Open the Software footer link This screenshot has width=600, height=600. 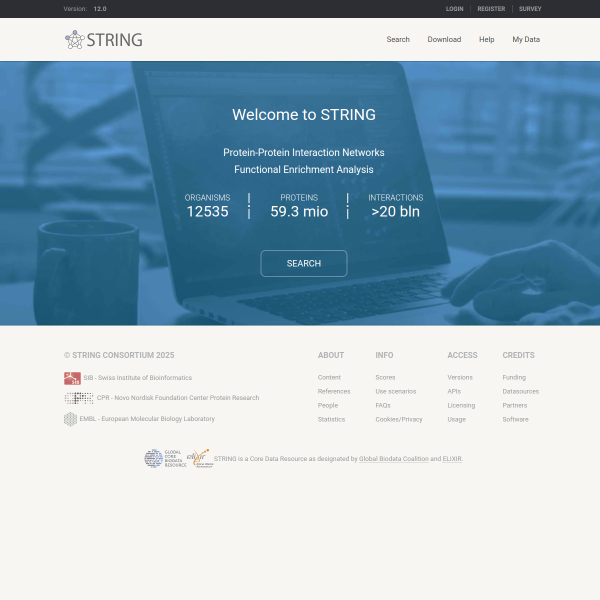515,419
